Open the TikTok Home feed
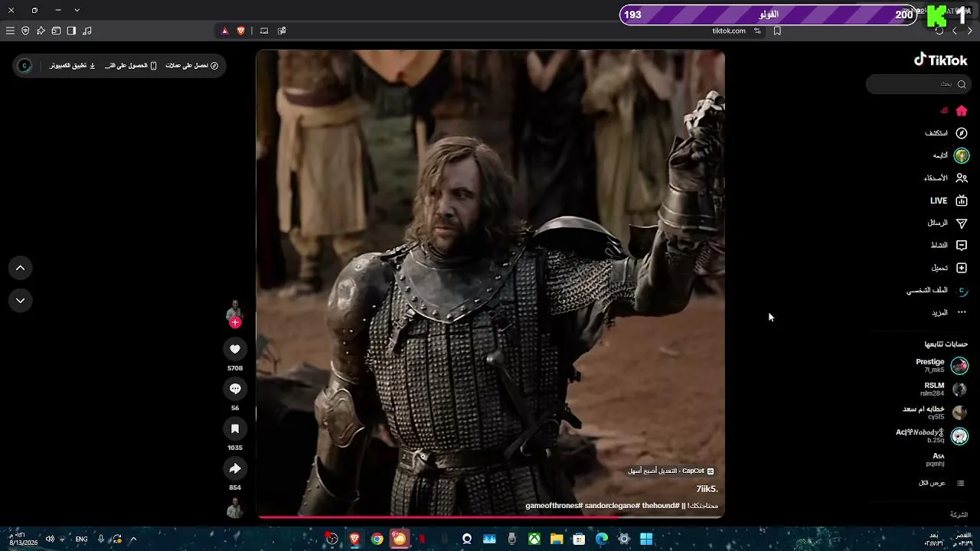The width and height of the screenshot is (980, 551). point(962,111)
